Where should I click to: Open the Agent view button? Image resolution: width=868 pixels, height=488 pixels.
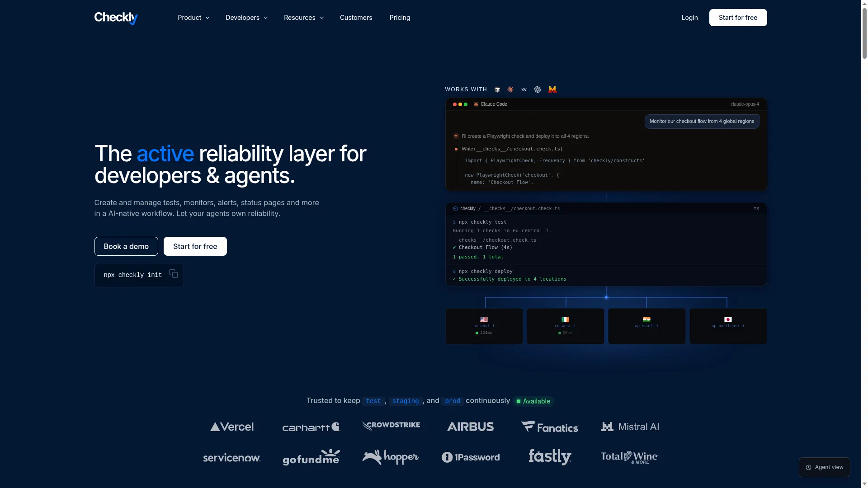(x=825, y=467)
